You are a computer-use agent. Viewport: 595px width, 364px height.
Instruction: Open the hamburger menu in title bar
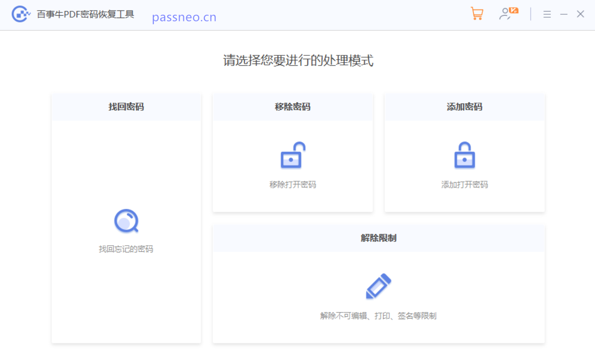[547, 14]
